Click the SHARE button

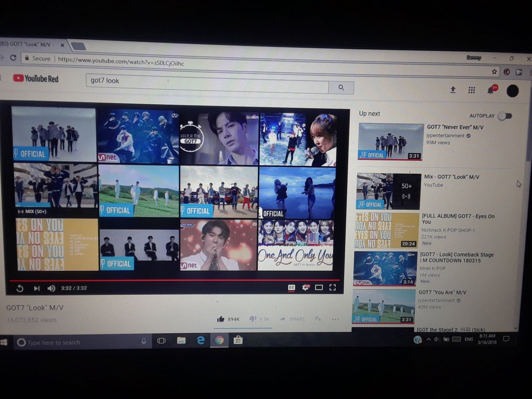293,319
